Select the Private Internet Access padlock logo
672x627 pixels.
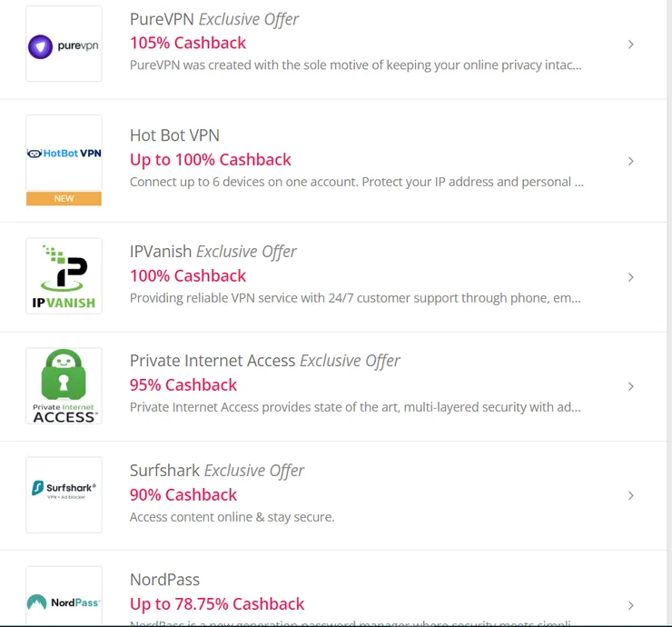click(64, 385)
